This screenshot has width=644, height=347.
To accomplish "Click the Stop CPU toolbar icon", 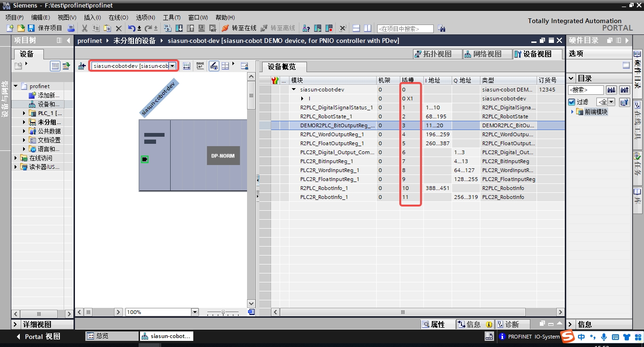I will [329, 28].
